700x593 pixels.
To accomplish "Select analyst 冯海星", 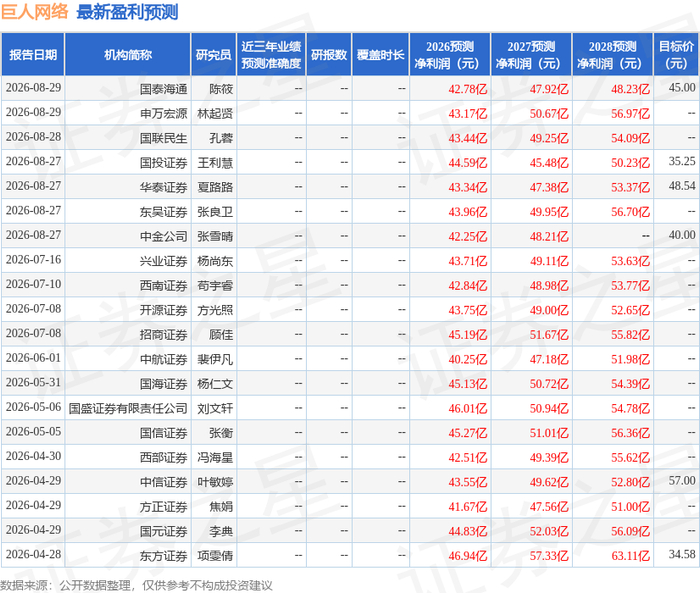I will click(x=215, y=457).
